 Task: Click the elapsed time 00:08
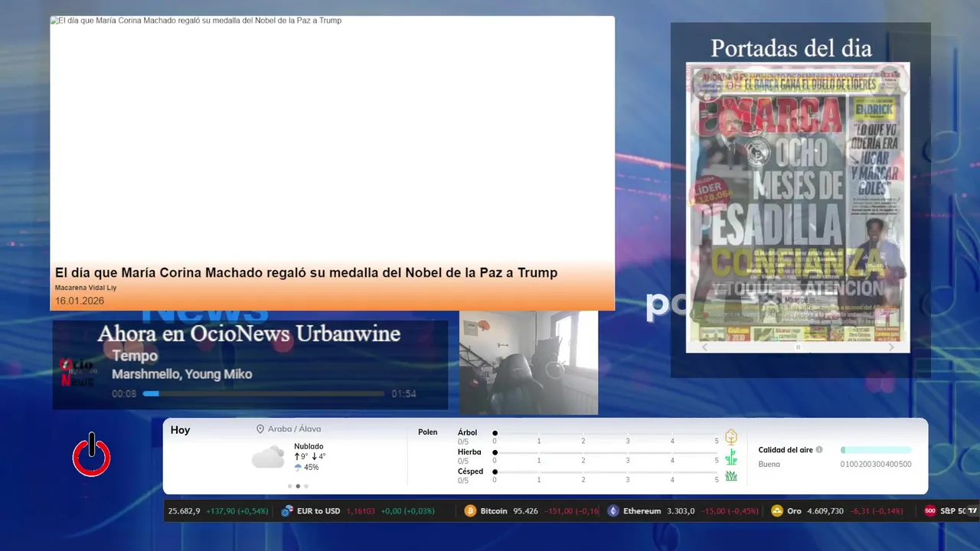tap(124, 394)
